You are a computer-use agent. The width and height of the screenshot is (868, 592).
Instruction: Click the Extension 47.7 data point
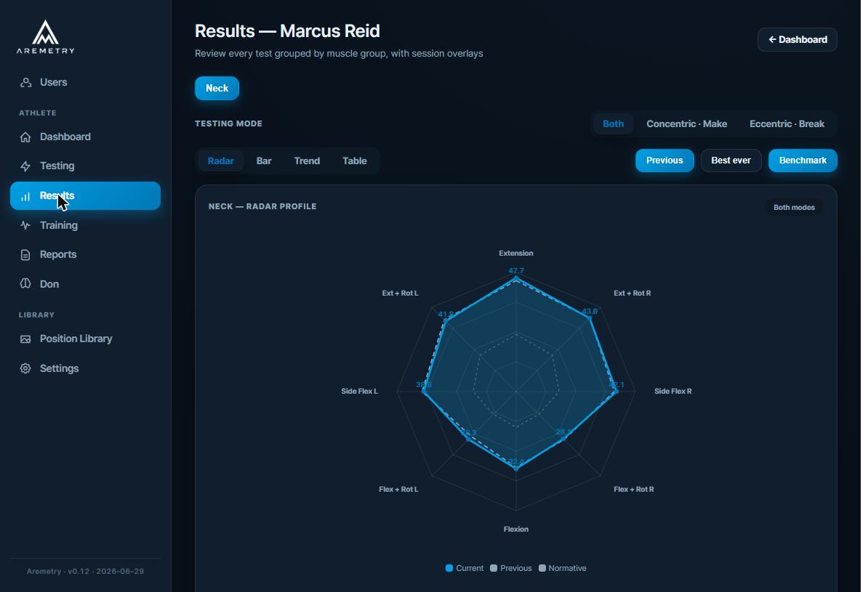pos(516,279)
